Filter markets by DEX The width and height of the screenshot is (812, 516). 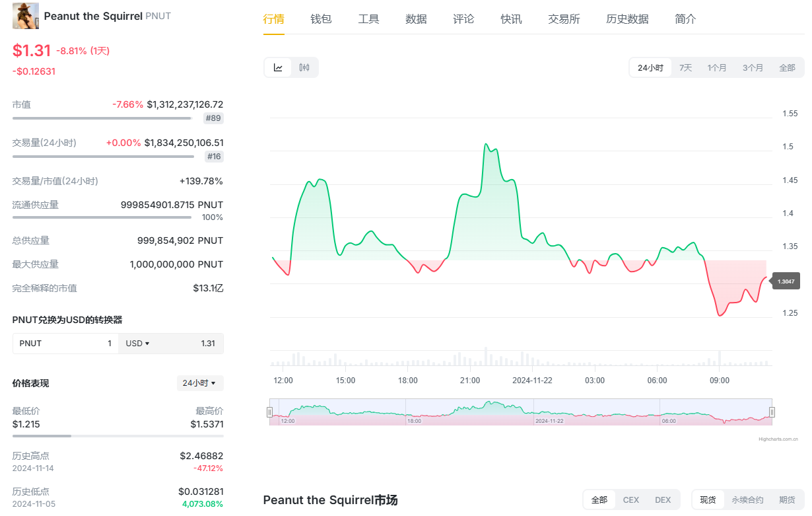663,499
